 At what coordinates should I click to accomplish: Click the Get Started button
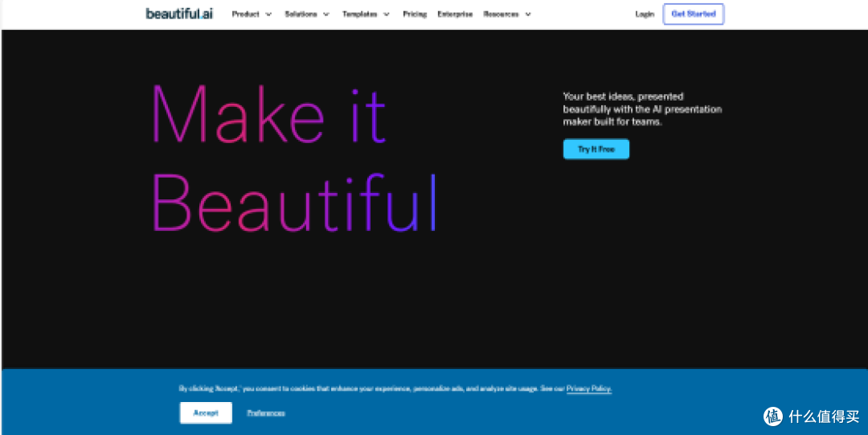(x=694, y=14)
